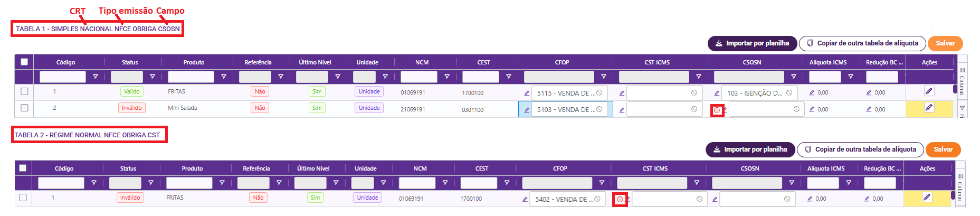This screenshot has width=980, height=216.
Task: Open NCM column filter menu in Tabela 1
Action: point(447,77)
